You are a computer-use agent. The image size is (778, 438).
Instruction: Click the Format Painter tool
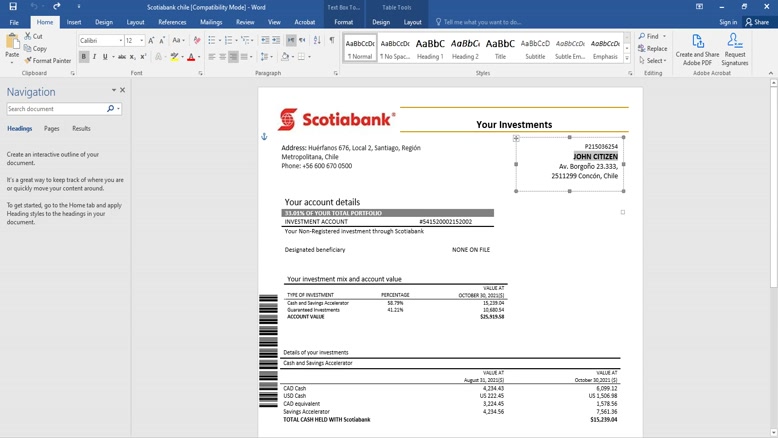click(50, 61)
